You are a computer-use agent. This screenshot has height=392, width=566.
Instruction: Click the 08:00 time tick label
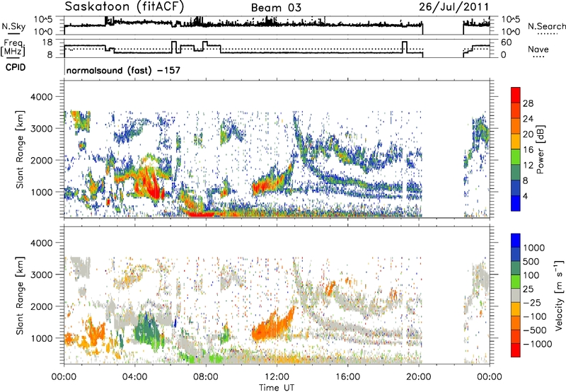pyautogui.click(x=206, y=377)
